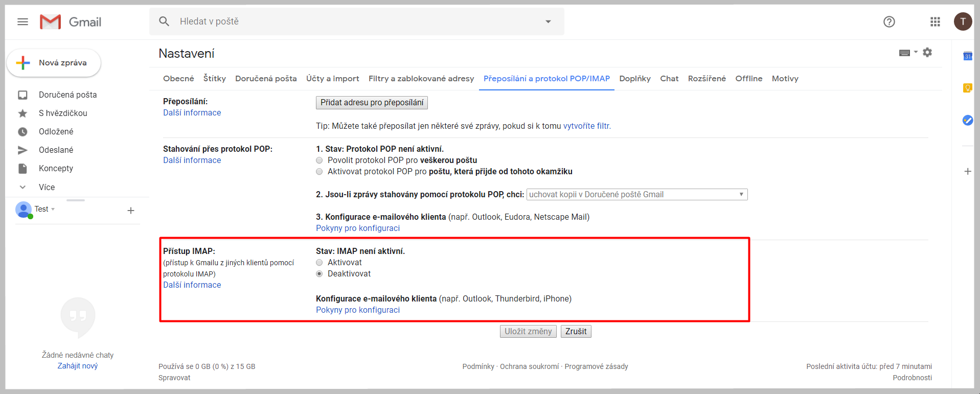Viewport: 980px width, 394px height.
Task: Click the search magnifier icon
Action: tap(164, 21)
